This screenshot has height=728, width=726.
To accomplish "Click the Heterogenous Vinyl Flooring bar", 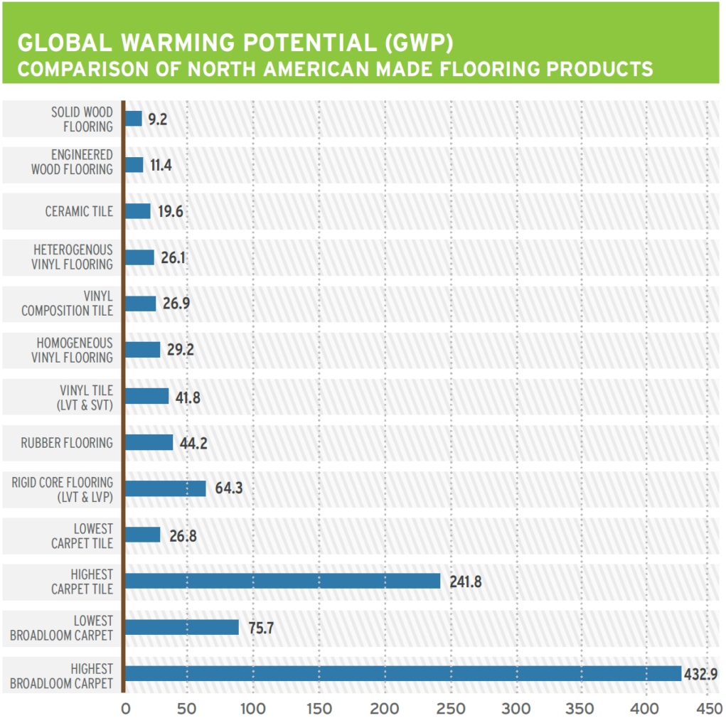I will (x=140, y=257).
